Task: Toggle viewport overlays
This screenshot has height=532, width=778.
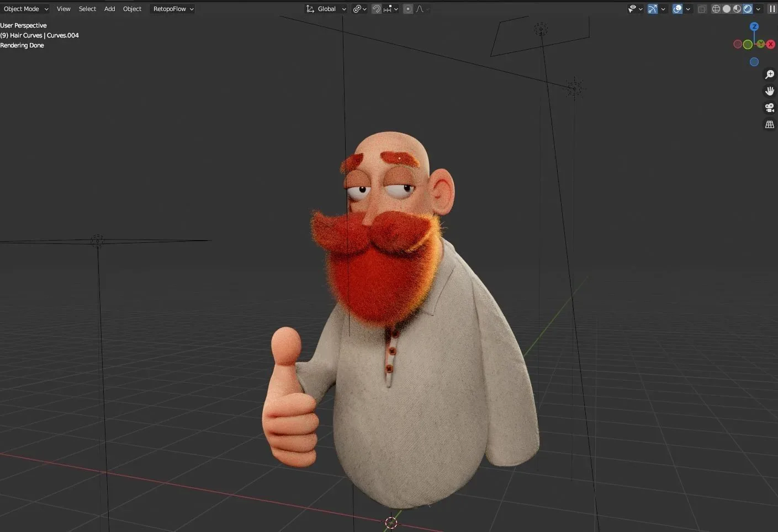Action: tap(677, 9)
